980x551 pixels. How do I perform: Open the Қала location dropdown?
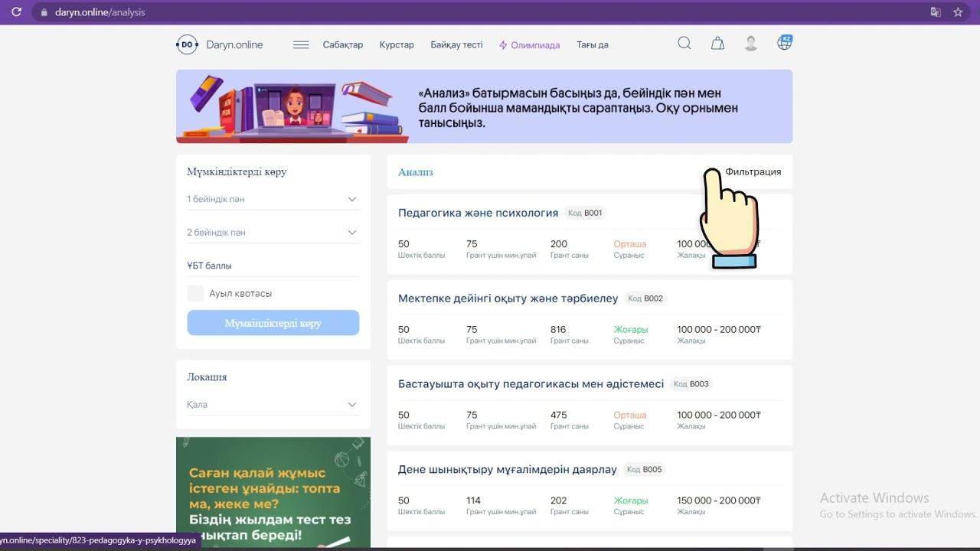click(273, 404)
